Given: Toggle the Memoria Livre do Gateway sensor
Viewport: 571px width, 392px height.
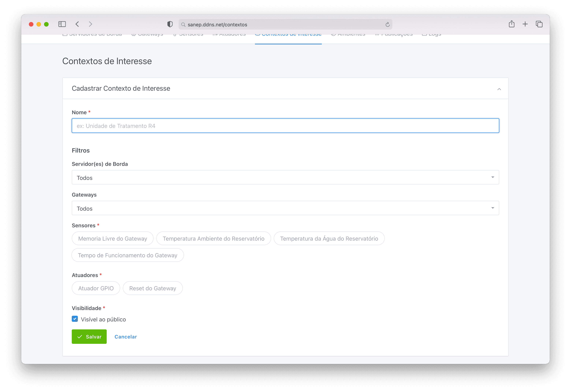Looking at the screenshot, I should coord(113,239).
